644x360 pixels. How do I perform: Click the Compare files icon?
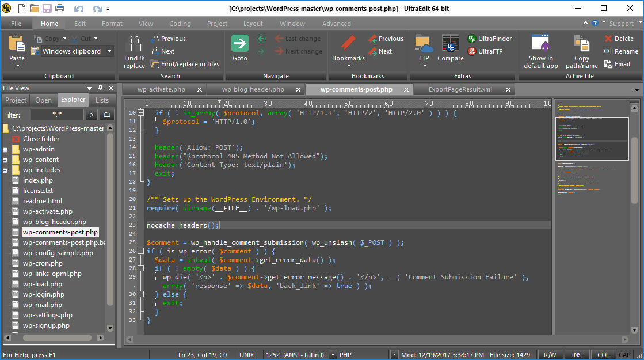tap(450, 44)
